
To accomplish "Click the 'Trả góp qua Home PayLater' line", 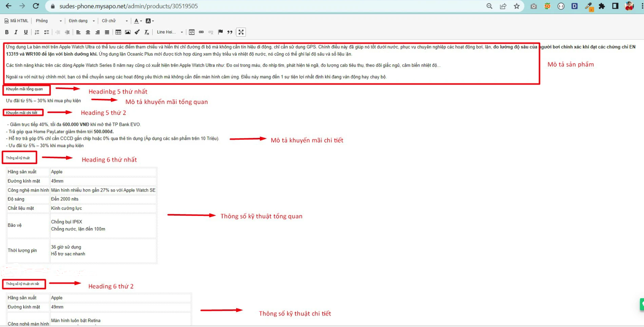I will point(61,132).
